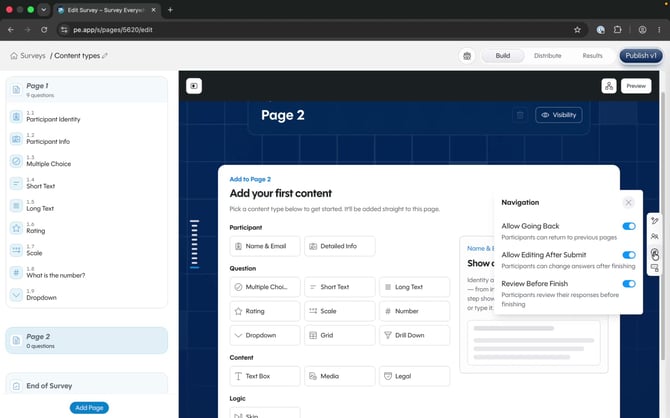Switch to the Distribute tab

(x=547, y=56)
